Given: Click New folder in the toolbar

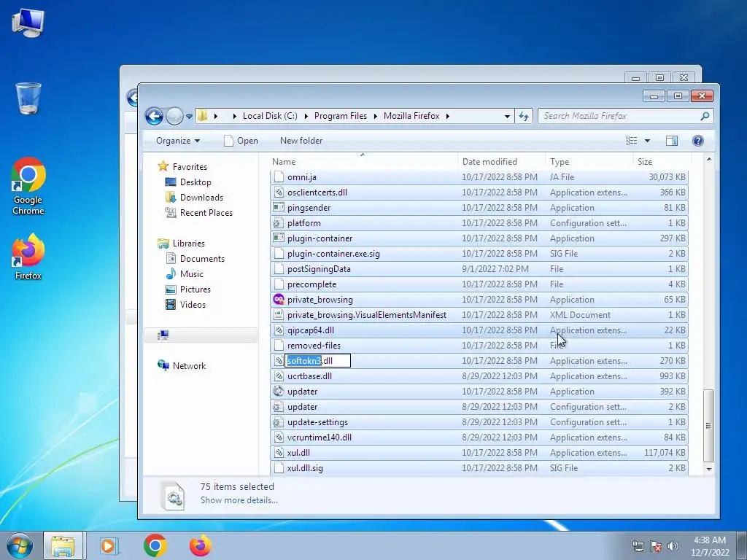Looking at the screenshot, I should (x=301, y=141).
